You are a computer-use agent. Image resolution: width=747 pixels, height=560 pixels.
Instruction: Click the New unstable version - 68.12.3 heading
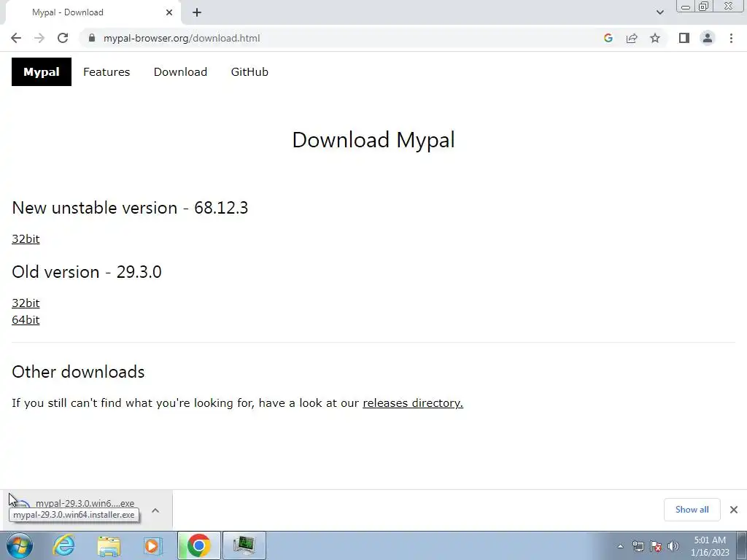point(130,208)
